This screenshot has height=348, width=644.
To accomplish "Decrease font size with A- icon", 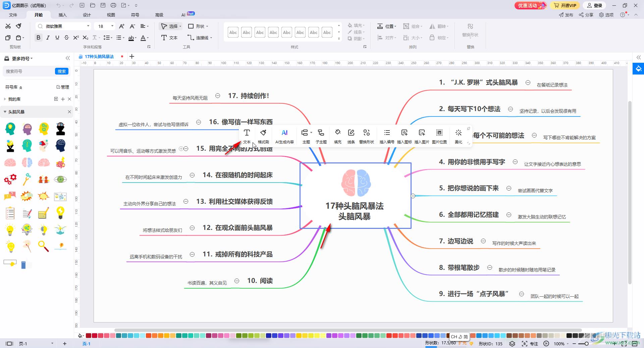I will pyautogui.click(x=132, y=26).
